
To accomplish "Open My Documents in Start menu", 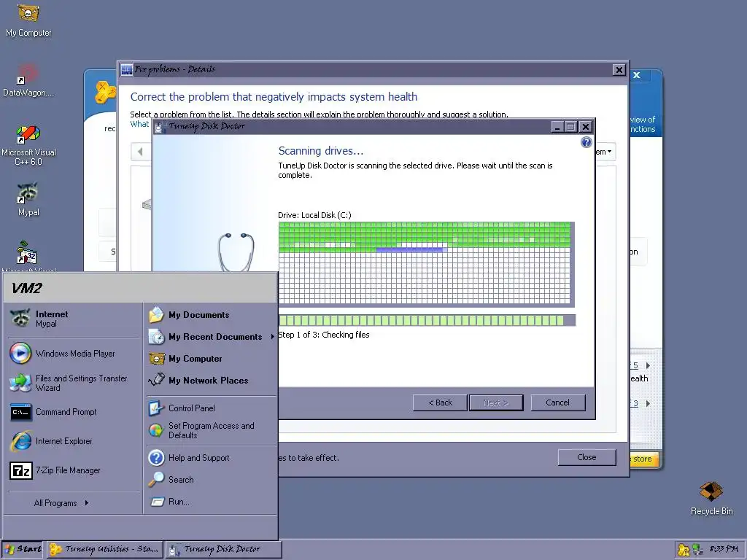I will click(211, 315).
